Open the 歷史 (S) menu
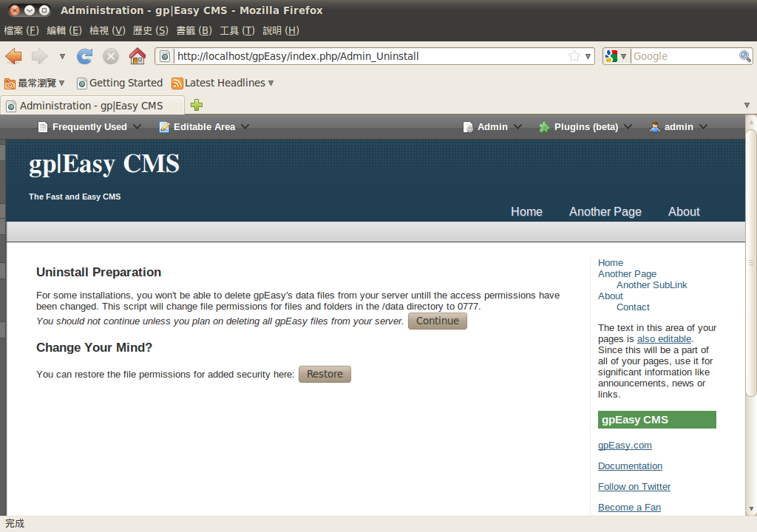The height and width of the screenshot is (532, 757). tap(151, 31)
